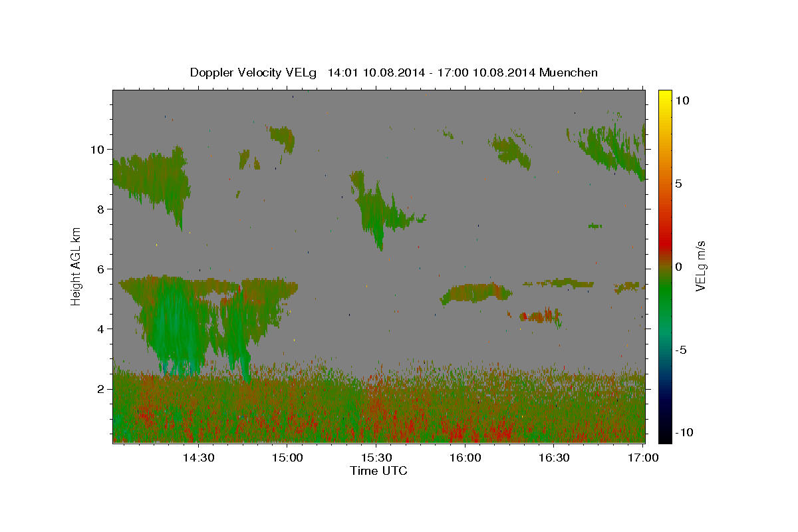Click the 'VELg m/s' colorbar title

point(700,266)
